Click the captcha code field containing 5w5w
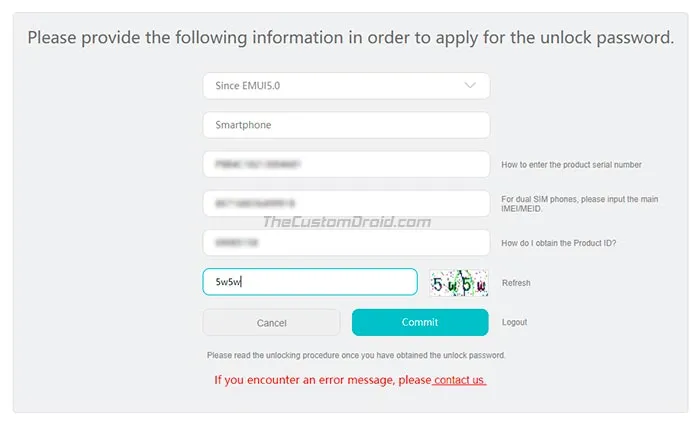The width and height of the screenshot is (700, 423). (309, 282)
